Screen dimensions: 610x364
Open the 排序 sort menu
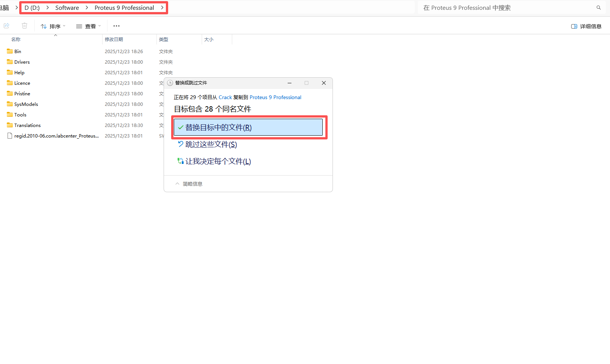click(53, 26)
